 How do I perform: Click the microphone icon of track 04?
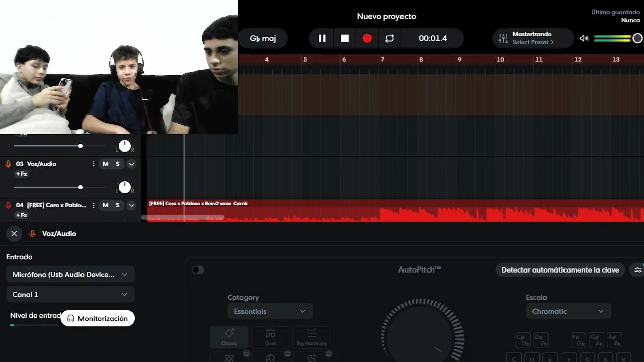click(8, 205)
